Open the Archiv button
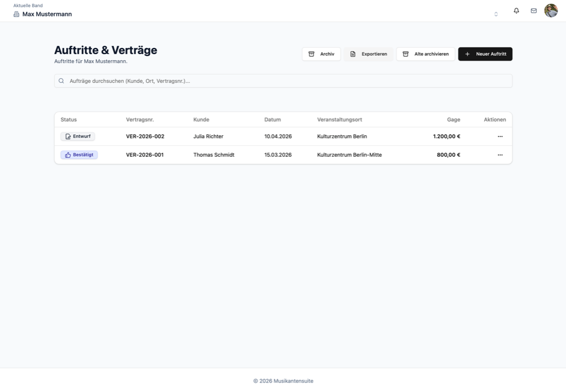Screen dimensions: 566x392 click(x=321, y=54)
